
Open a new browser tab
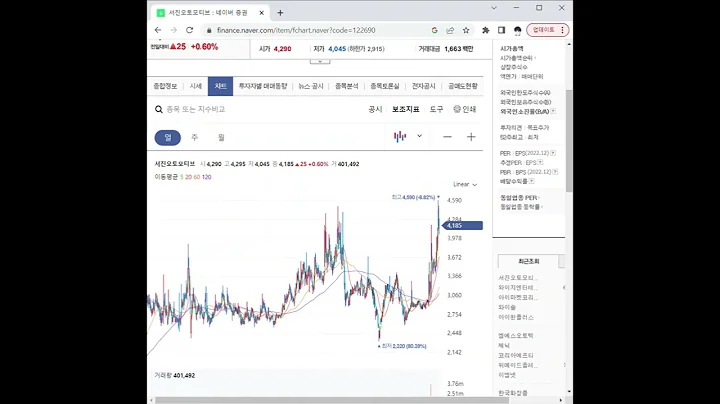pyautogui.click(x=280, y=13)
